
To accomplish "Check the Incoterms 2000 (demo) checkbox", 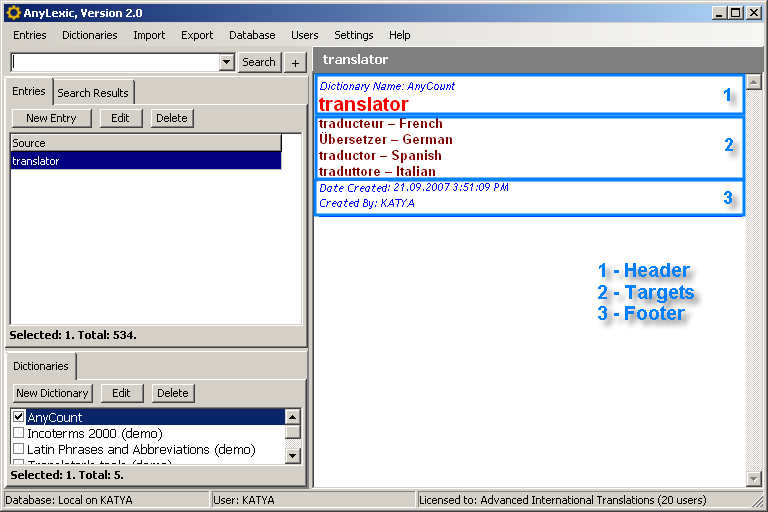I will coord(19,433).
